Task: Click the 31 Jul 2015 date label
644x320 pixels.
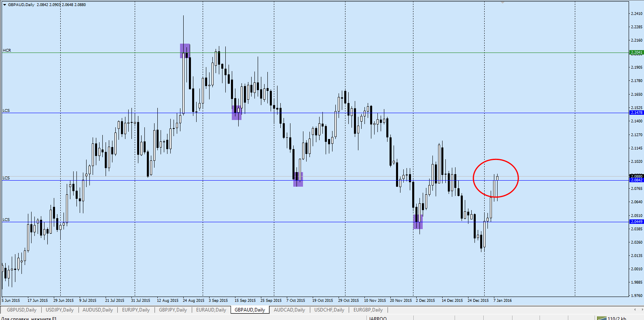Action: pyautogui.click(x=140, y=301)
